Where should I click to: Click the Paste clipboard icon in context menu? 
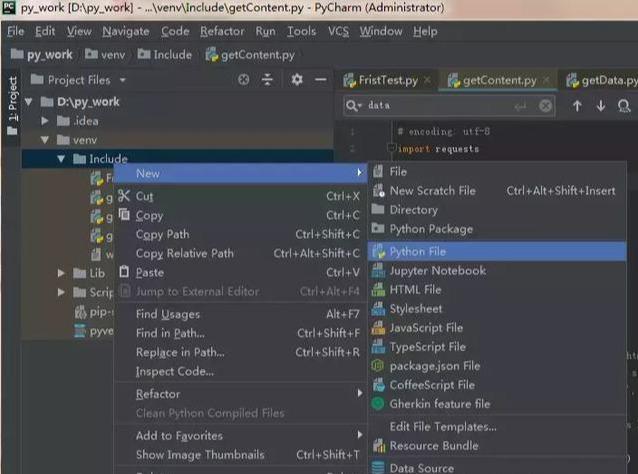pyautogui.click(x=124, y=271)
